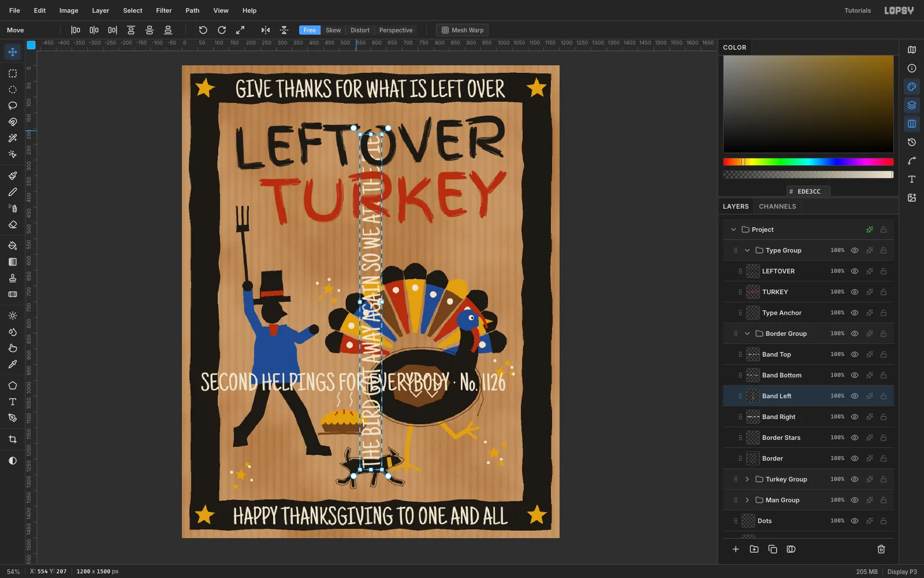Expand the Man Group folder
The height and width of the screenshot is (578, 924).
pyautogui.click(x=747, y=500)
